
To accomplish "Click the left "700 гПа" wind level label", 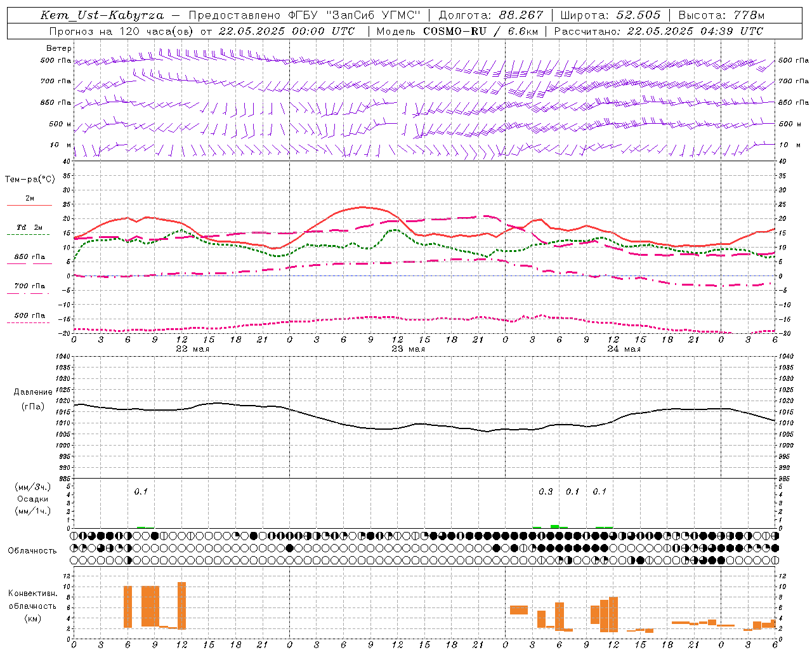I will 56,81.
